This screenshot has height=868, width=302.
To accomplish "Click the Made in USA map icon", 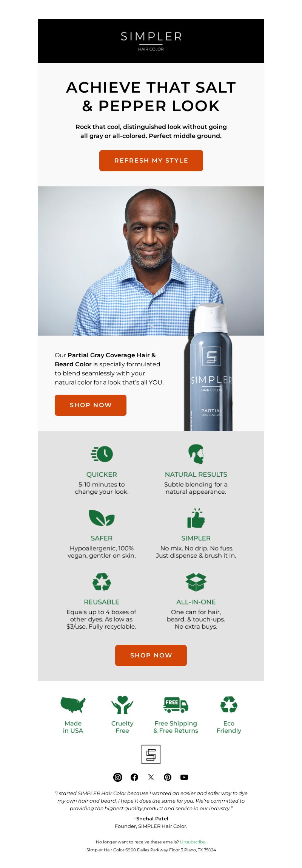I will click(x=73, y=705).
